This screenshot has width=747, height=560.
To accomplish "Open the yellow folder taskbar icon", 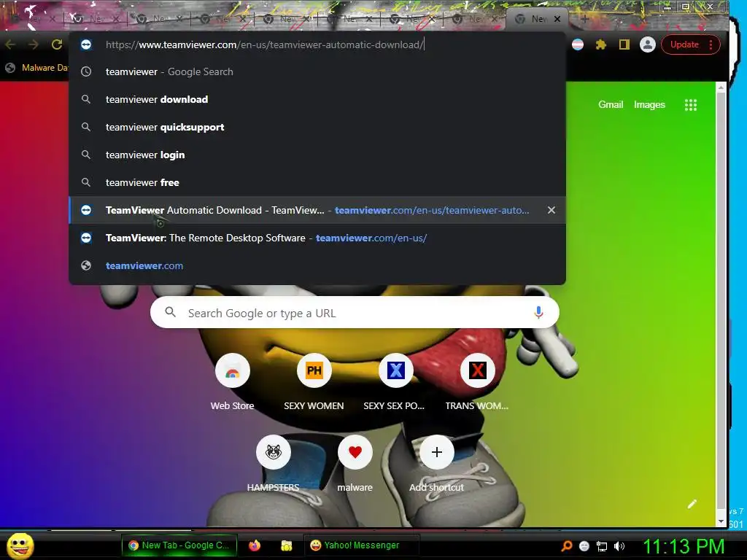I will click(x=286, y=545).
